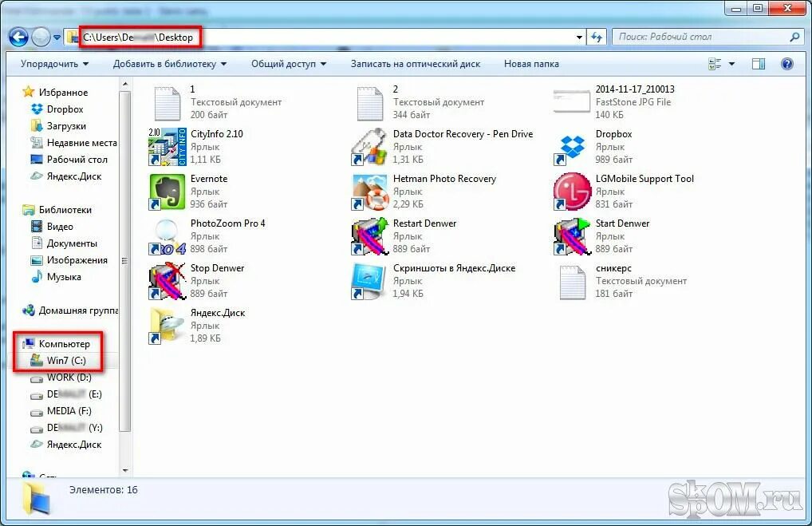Create a folder with Новая папка button

point(530,64)
